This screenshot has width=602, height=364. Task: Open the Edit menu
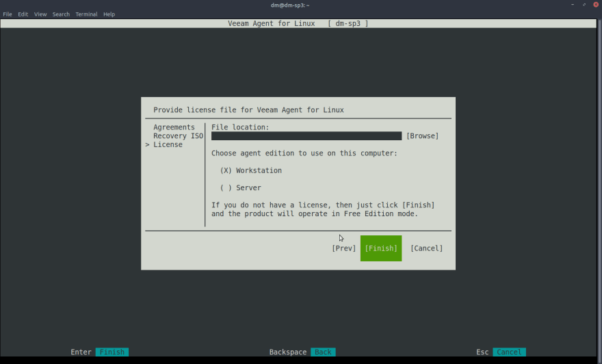click(23, 14)
